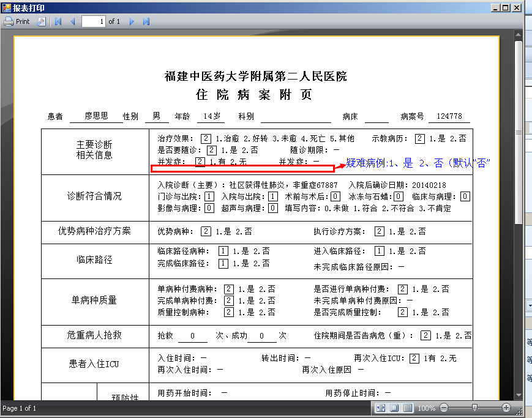Click the 治疗效果 value box
This screenshot has width=532, height=418.
point(206,138)
